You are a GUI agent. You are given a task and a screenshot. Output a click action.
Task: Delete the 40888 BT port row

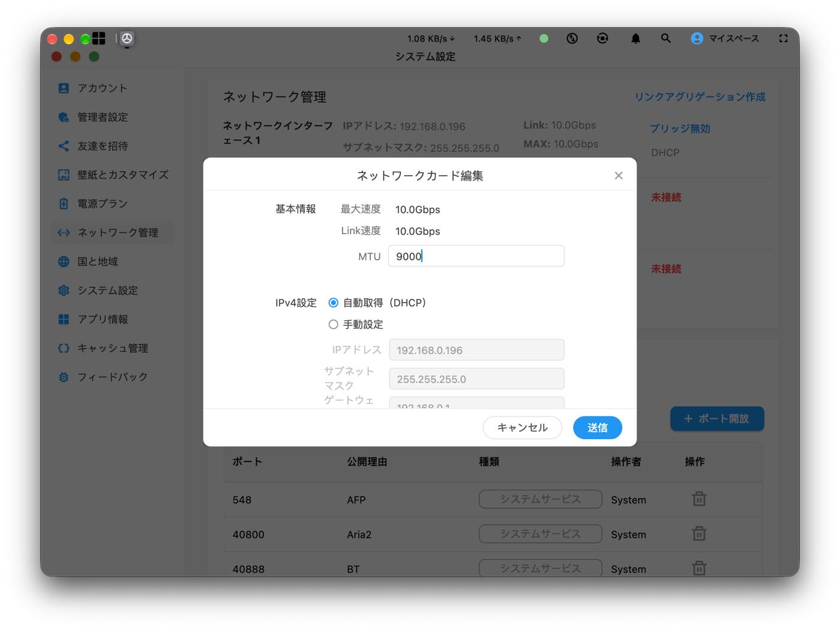(699, 568)
